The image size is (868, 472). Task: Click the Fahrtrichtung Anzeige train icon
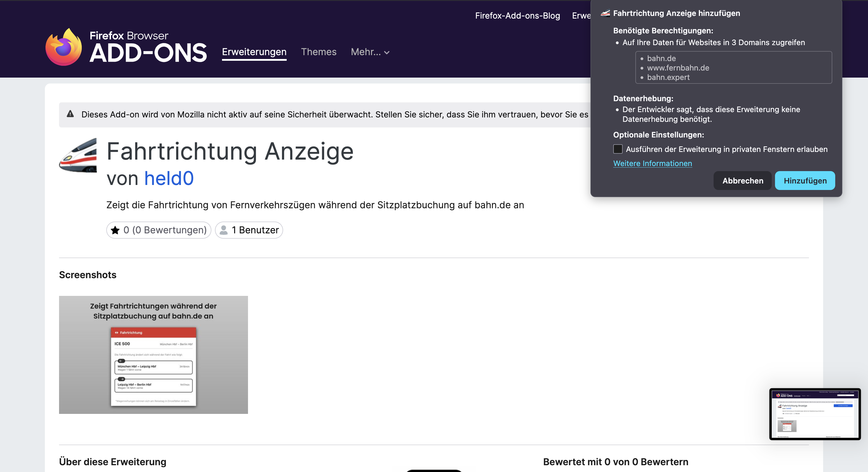pos(78,155)
